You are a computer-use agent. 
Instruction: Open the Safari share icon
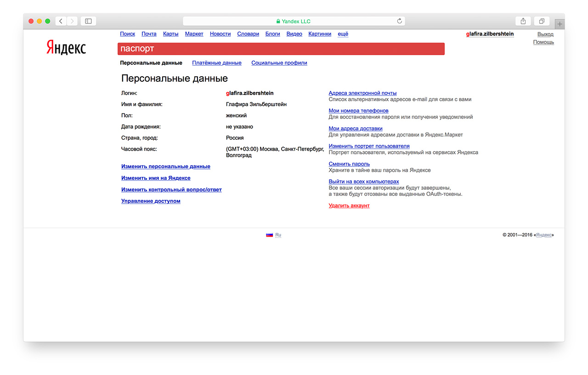[523, 21]
